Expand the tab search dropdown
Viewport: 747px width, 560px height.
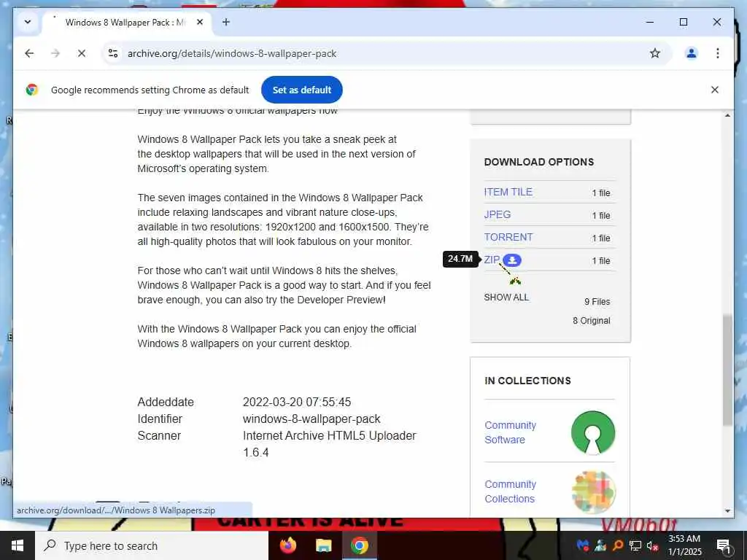tap(28, 22)
